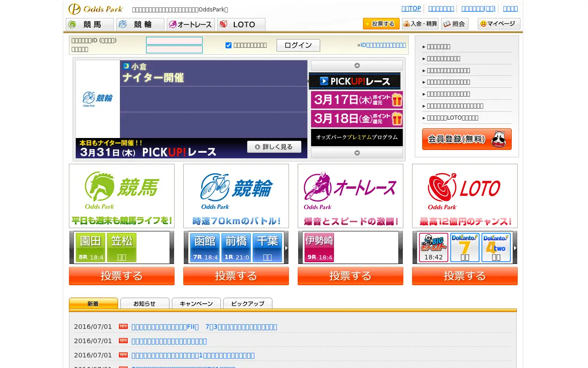
Task: Select the 伊勢崎 9R race tile
Action: click(319, 247)
